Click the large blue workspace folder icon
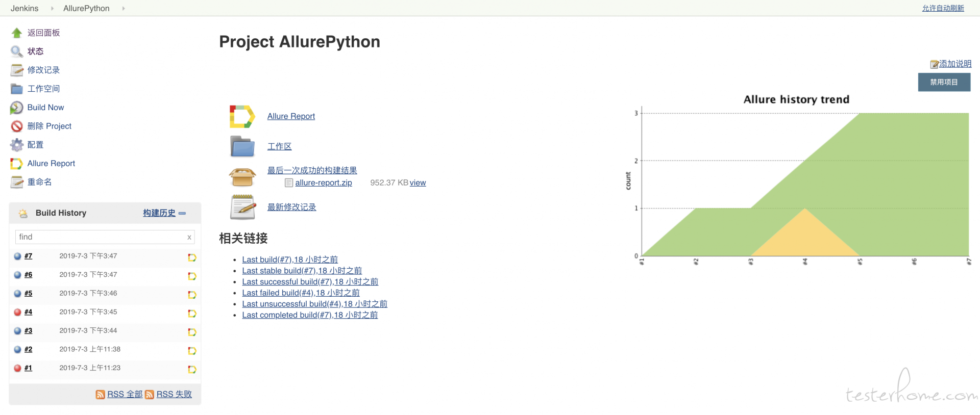The width and height of the screenshot is (980, 415). tap(242, 146)
